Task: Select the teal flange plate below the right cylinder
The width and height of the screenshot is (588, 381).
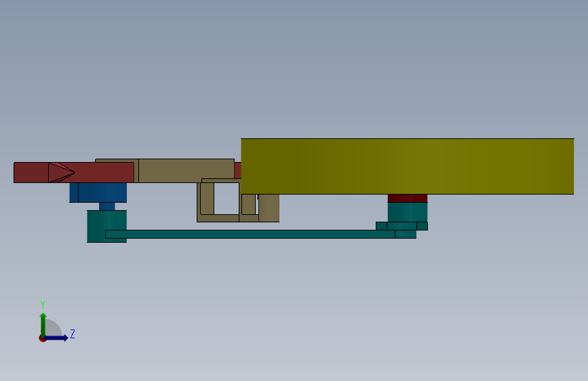Action: (401, 226)
